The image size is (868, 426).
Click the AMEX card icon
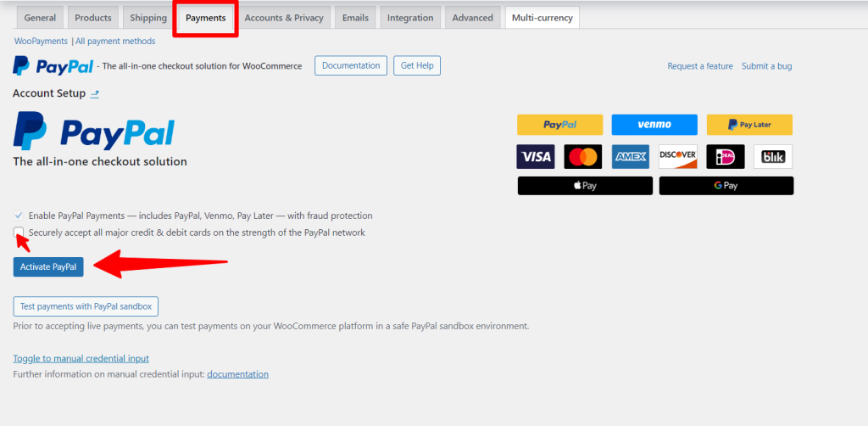click(x=631, y=157)
